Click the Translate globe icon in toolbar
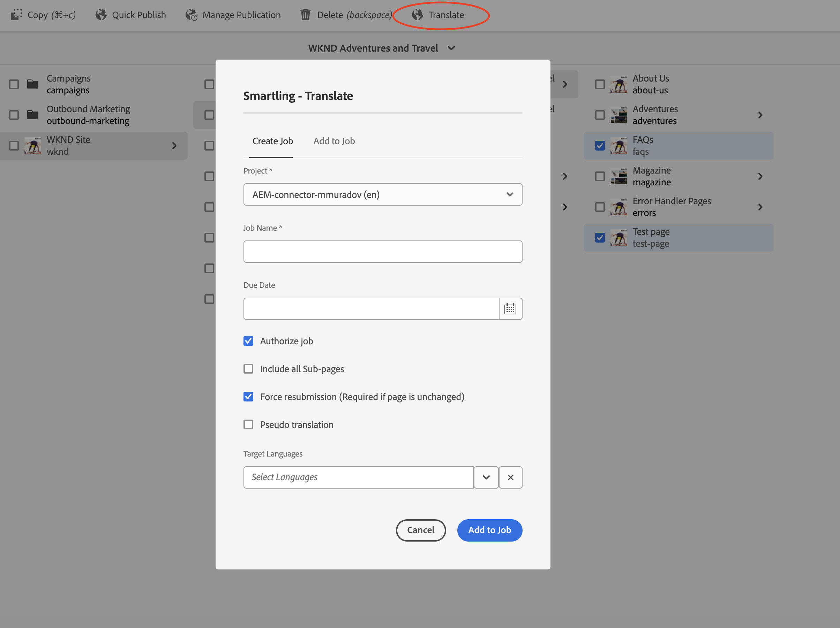Image resolution: width=840 pixels, height=628 pixels. click(417, 15)
